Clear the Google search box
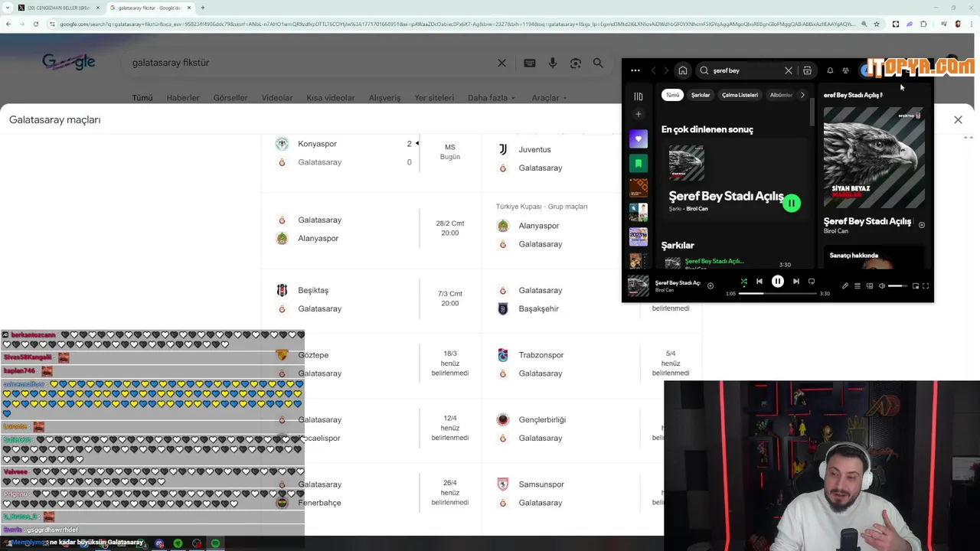 [x=501, y=63]
